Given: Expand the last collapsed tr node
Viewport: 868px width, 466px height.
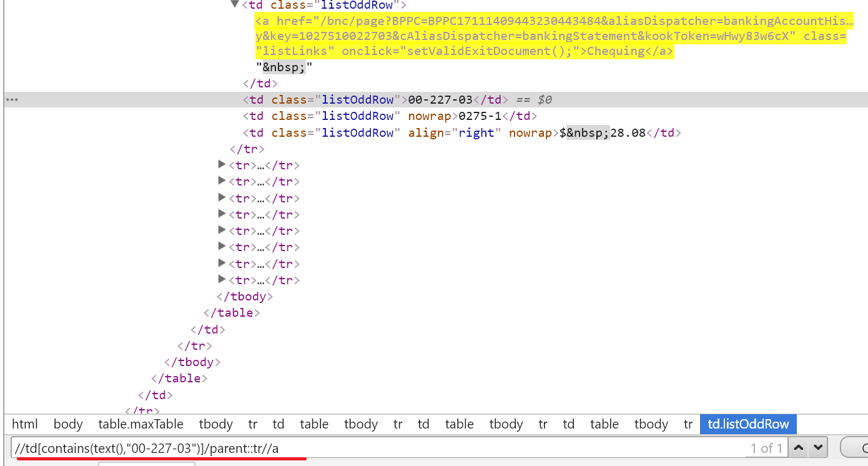Looking at the screenshot, I should pyautogui.click(x=222, y=280).
